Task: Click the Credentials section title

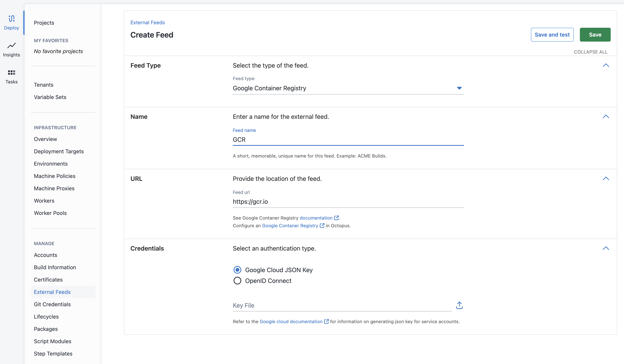Action: 147,248
